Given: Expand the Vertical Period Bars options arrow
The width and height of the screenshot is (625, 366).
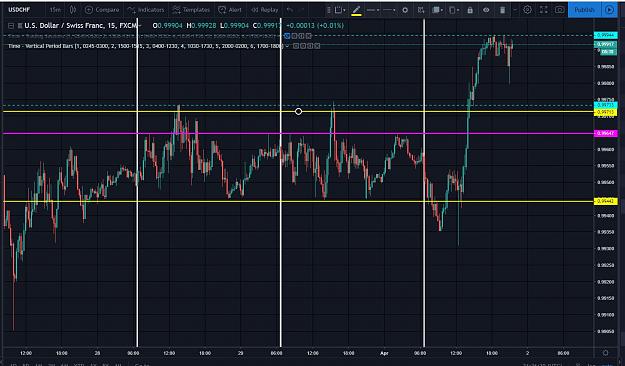Looking at the screenshot, I should 287,46.
